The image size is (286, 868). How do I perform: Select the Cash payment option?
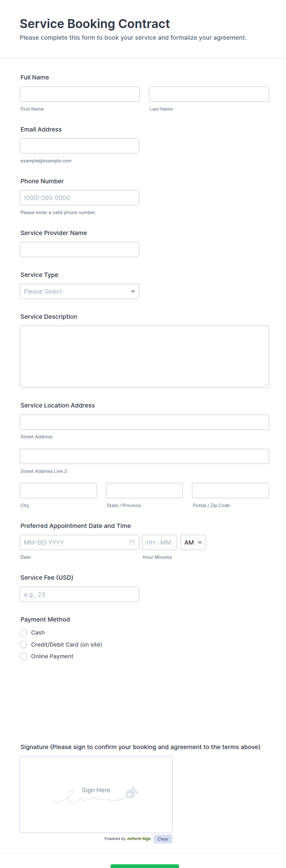coord(24,632)
